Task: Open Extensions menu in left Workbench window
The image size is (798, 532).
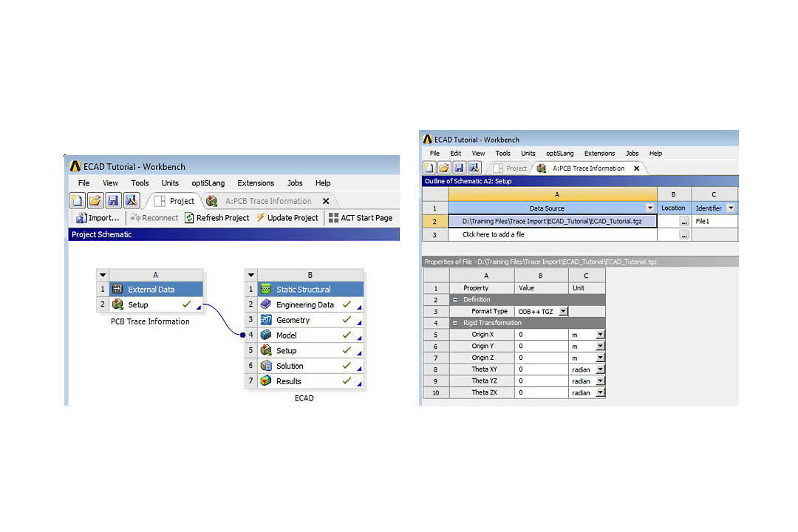Action: tap(256, 183)
